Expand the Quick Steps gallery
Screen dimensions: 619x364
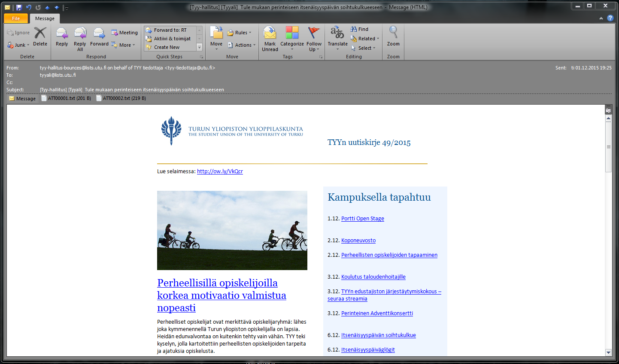[199, 47]
